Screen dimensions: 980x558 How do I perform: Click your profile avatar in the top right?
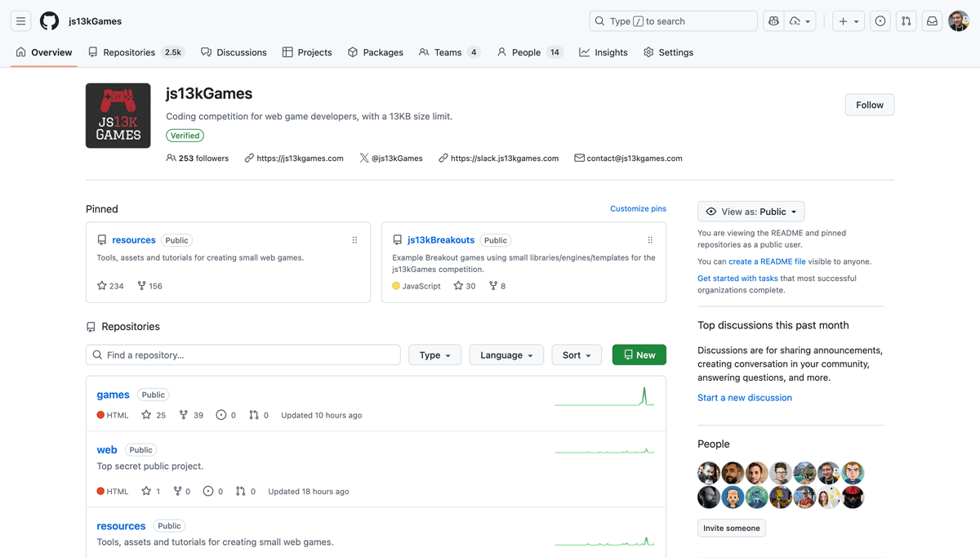(958, 20)
